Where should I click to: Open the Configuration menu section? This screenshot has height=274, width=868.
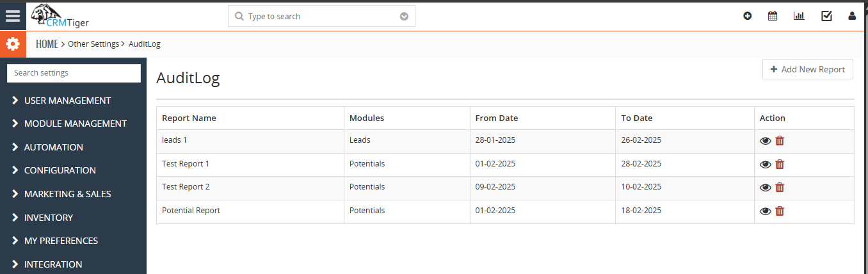[x=60, y=170]
